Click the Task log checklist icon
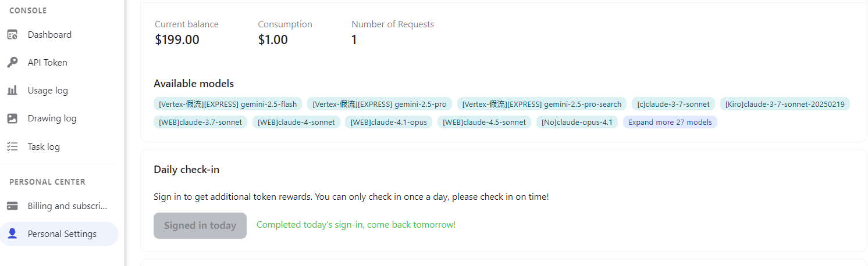Image resolution: width=868 pixels, height=266 pixels. click(12, 147)
